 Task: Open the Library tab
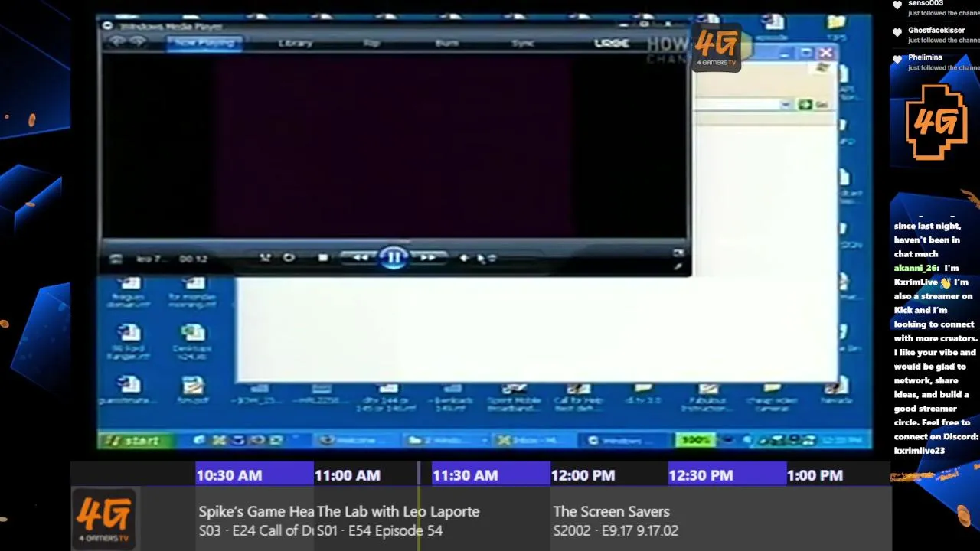click(296, 43)
